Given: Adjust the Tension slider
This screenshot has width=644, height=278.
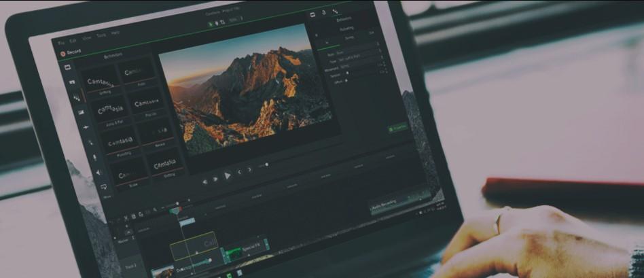Looking at the screenshot, I should tap(347, 73).
